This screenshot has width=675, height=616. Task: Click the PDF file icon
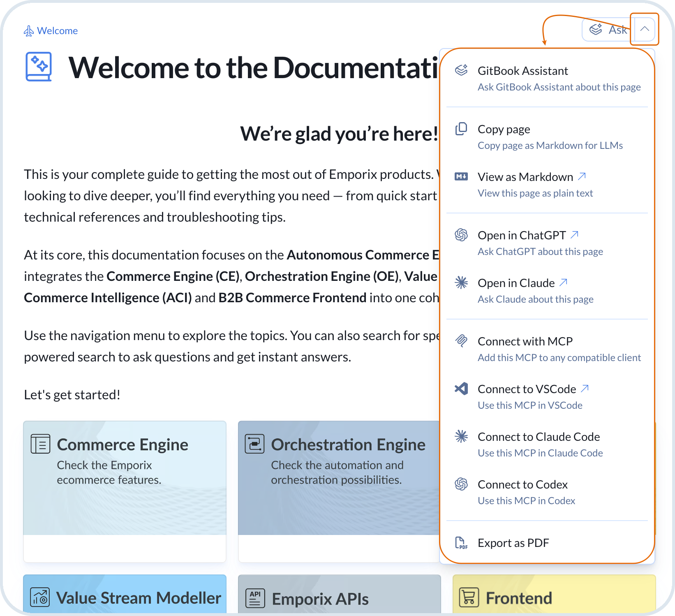[x=461, y=543]
